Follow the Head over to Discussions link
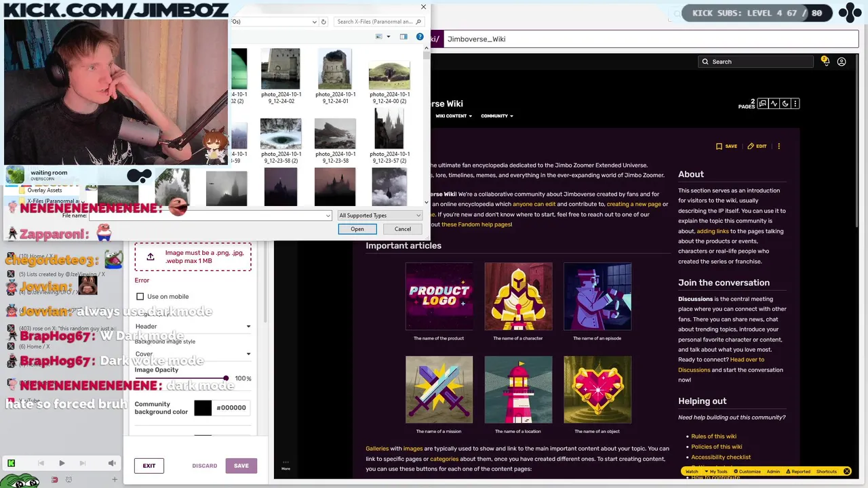868x488 pixels. pos(721,365)
